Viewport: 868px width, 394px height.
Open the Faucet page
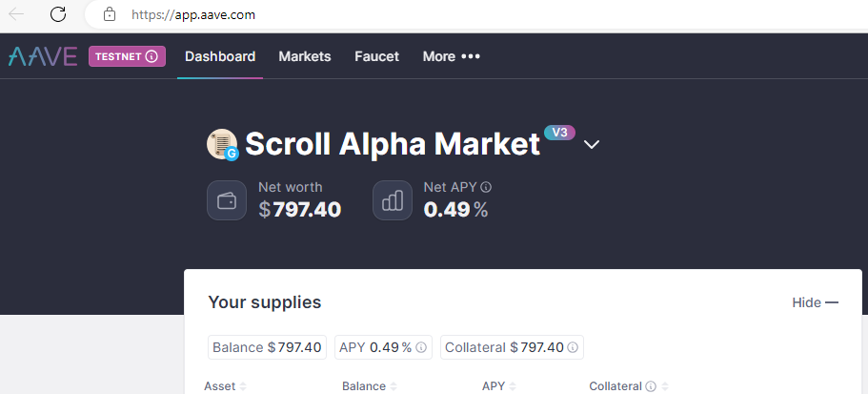tap(376, 56)
